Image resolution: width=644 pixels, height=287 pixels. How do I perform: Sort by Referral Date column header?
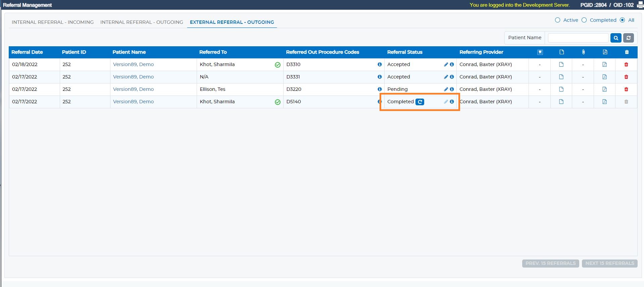[27, 52]
